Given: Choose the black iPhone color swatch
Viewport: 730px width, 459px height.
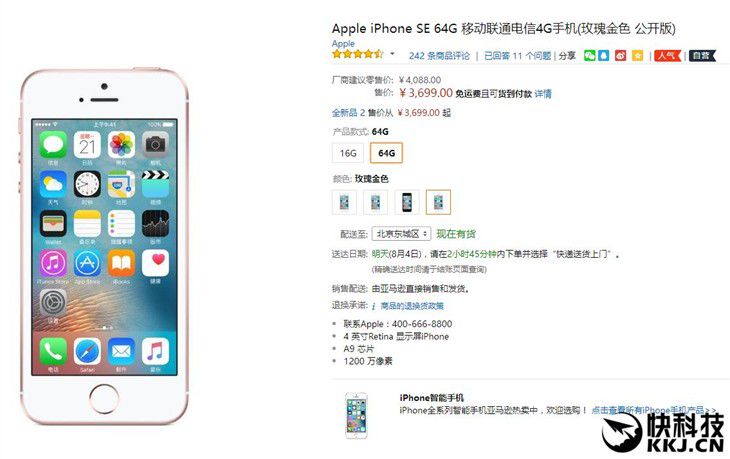Looking at the screenshot, I should [407, 202].
